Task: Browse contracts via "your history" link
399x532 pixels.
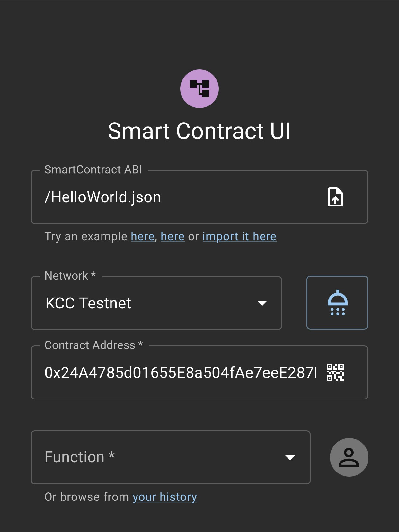Action: click(x=165, y=497)
